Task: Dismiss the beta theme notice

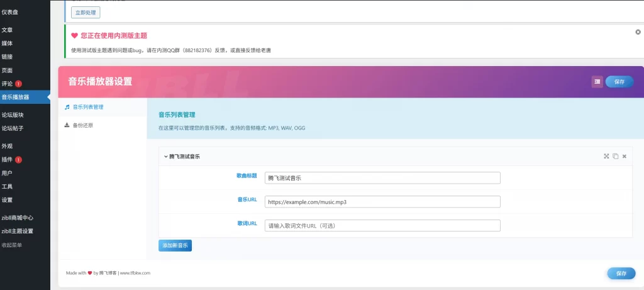Action: [638, 31]
